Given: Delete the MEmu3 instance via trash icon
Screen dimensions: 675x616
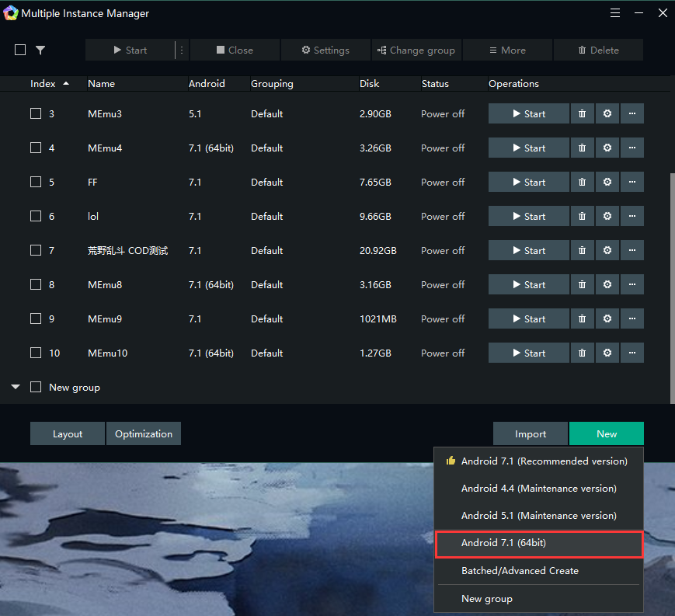Looking at the screenshot, I should click(x=582, y=114).
